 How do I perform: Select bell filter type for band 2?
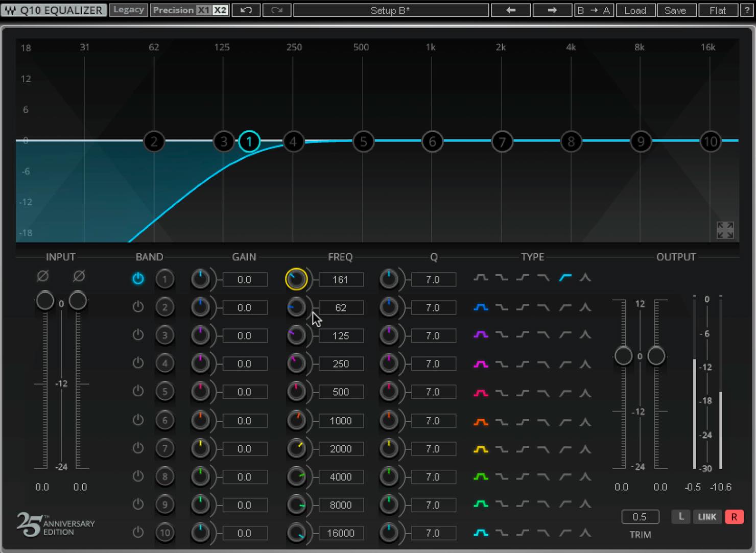point(481,307)
